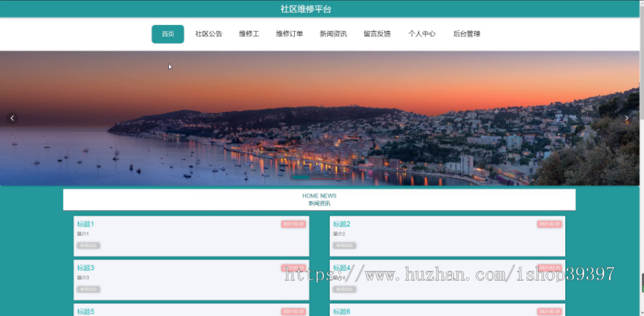Viewport: 644px width, 316px height.
Task: Navigate to 维修订单
Action: coord(289,34)
